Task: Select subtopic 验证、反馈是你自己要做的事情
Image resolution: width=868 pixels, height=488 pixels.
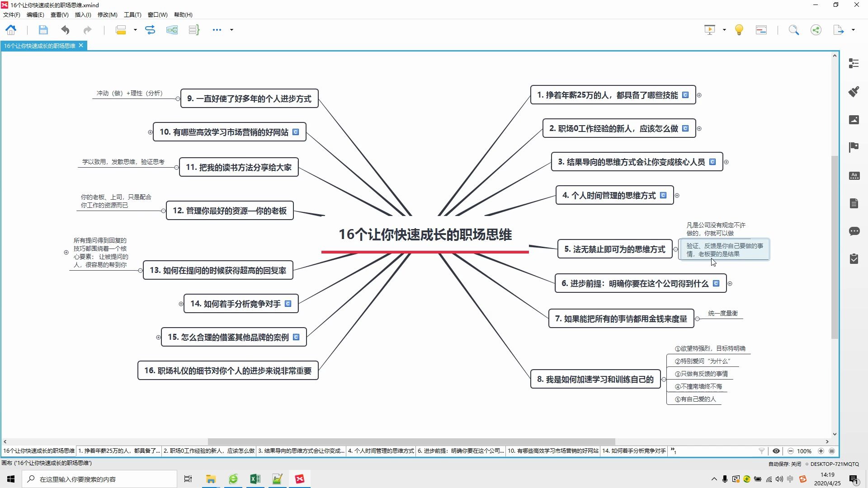Action: coord(724,250)
